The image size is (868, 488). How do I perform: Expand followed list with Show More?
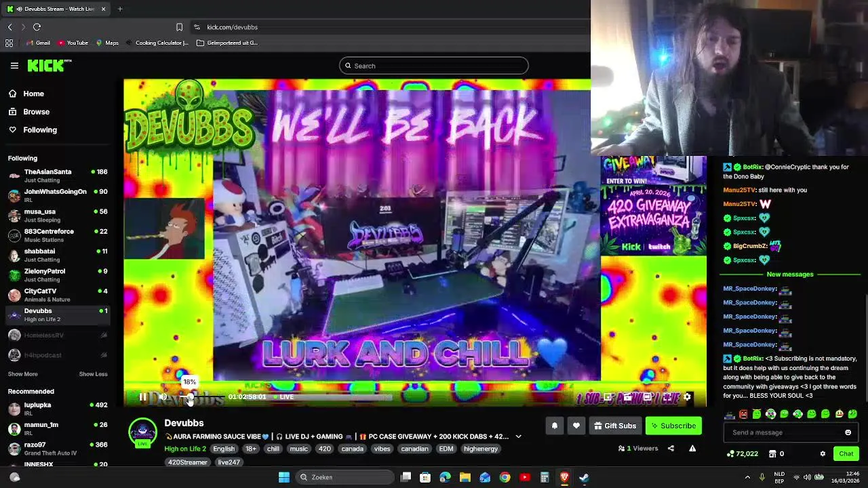[x=22, y=374]
